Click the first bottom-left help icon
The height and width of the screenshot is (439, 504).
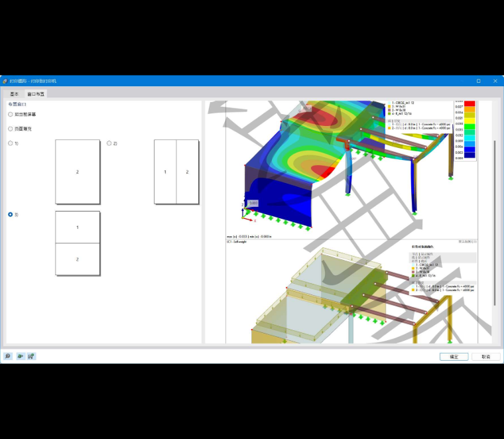8,356
